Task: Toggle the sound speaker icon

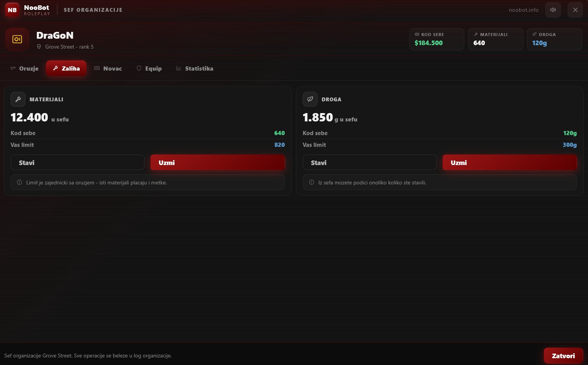Action: 553,10
